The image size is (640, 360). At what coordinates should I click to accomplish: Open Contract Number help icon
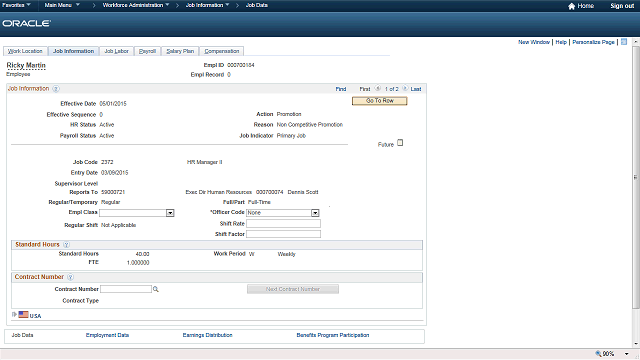coord(70,277)
